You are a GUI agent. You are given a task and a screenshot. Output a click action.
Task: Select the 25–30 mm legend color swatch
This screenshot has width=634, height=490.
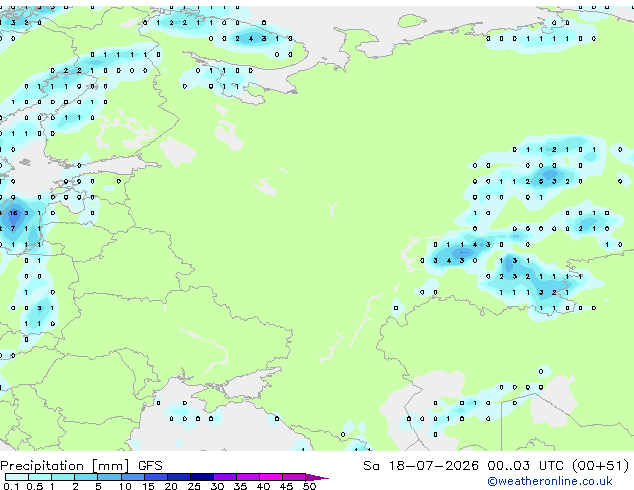202,477
